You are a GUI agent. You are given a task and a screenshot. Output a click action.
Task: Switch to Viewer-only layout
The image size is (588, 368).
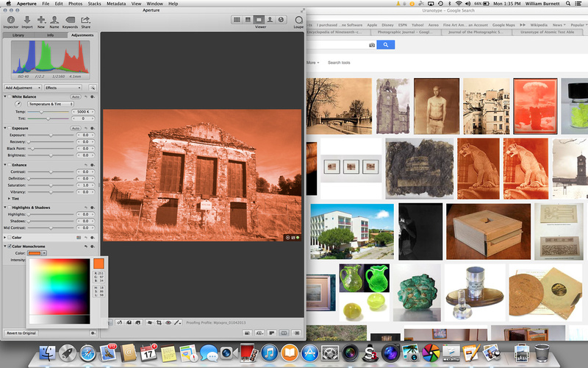click(x=259, y=20)
